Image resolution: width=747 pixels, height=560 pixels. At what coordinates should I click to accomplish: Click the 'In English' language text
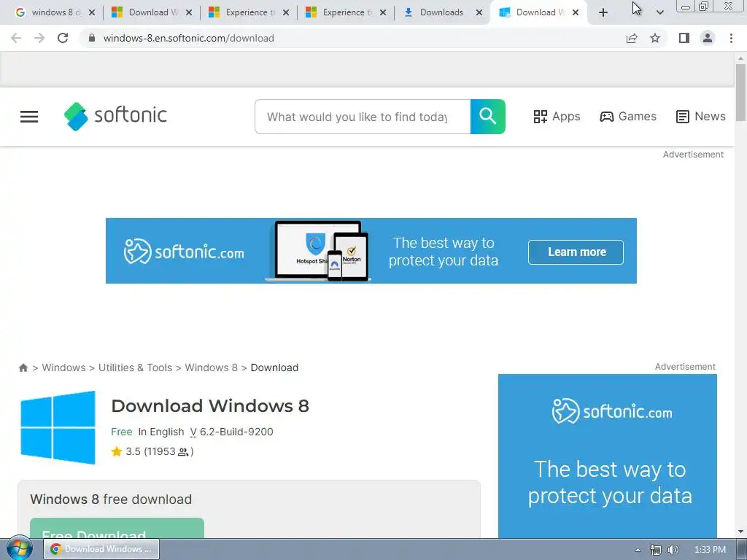161,432
